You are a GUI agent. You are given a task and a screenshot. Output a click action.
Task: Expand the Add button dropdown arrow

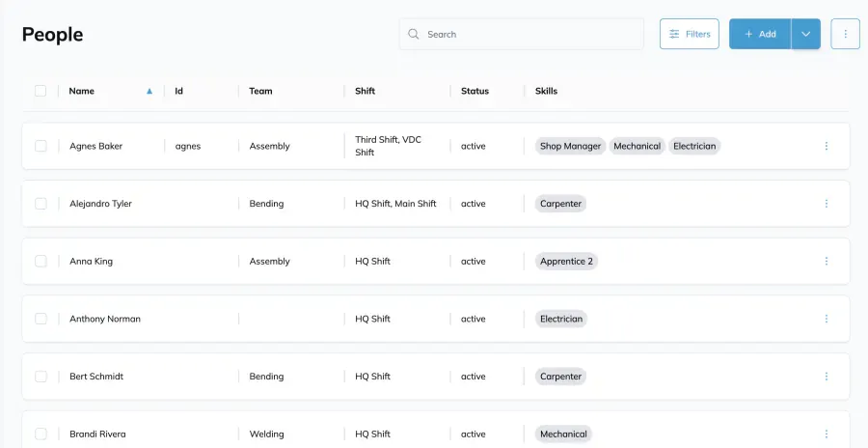(806, 34)
